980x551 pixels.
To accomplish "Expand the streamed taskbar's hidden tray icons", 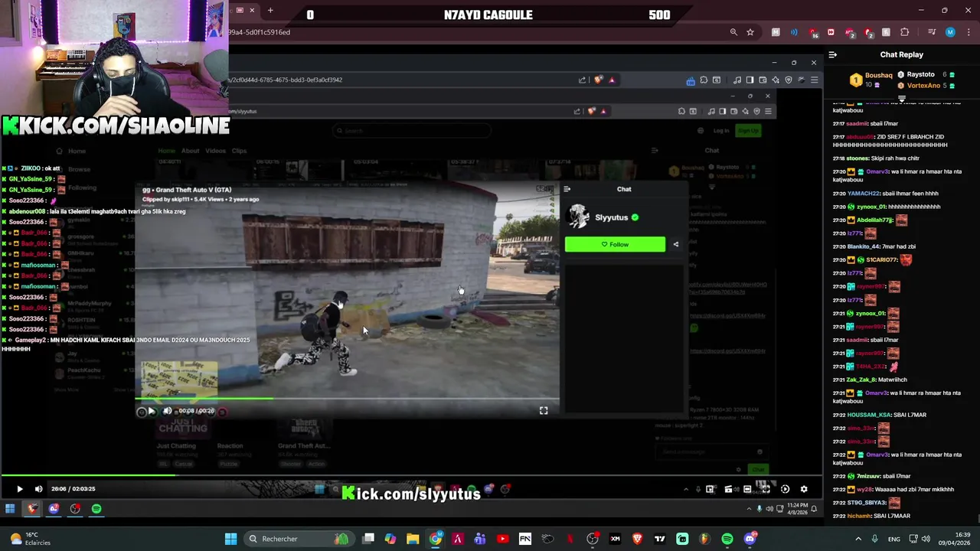I will point(749,509).
